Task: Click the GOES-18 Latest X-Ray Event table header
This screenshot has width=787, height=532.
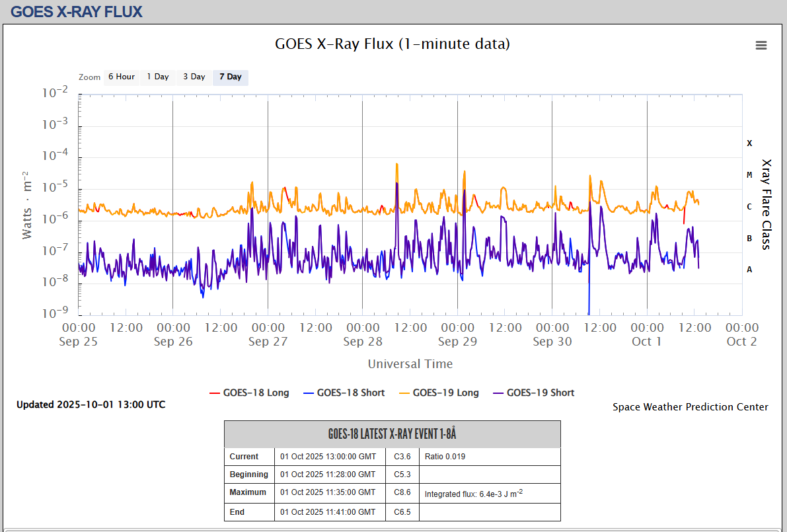Action: (392, 434)
